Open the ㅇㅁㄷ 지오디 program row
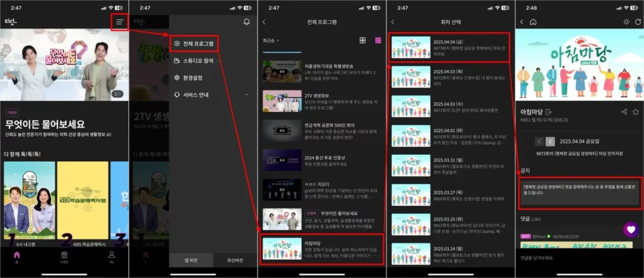Image resolution: width=644 pixels, height=278 pixels. pos(322,190)
